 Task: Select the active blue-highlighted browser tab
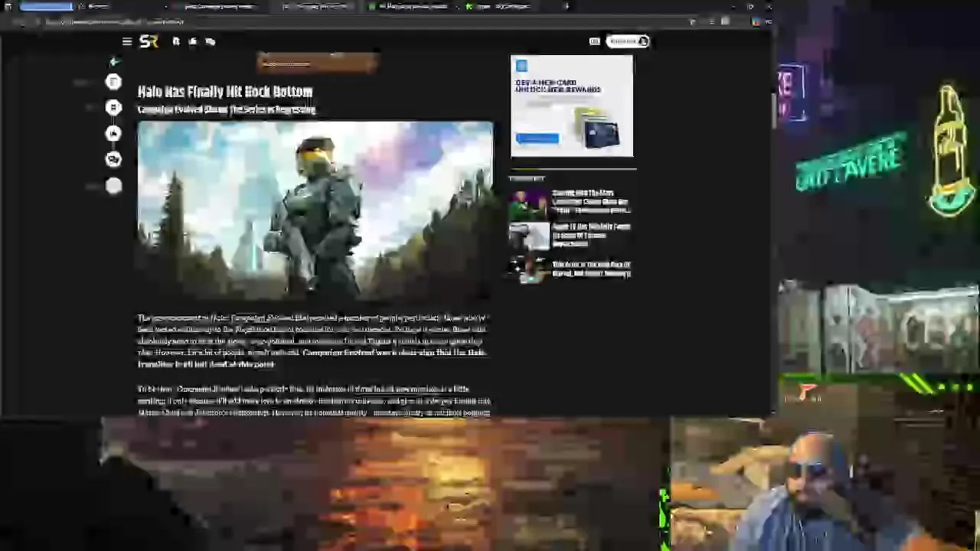click(x=46, y=6)
